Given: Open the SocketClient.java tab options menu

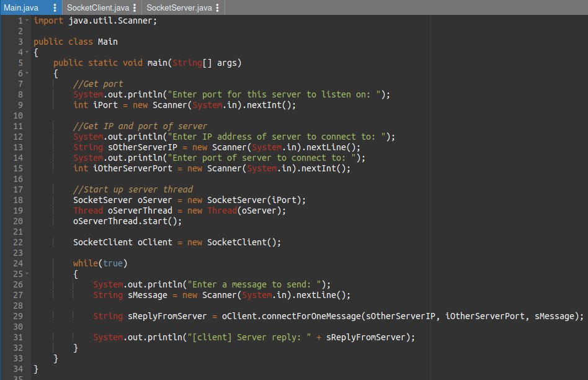Looking at the screenshot, I should (x=135, y=7).
